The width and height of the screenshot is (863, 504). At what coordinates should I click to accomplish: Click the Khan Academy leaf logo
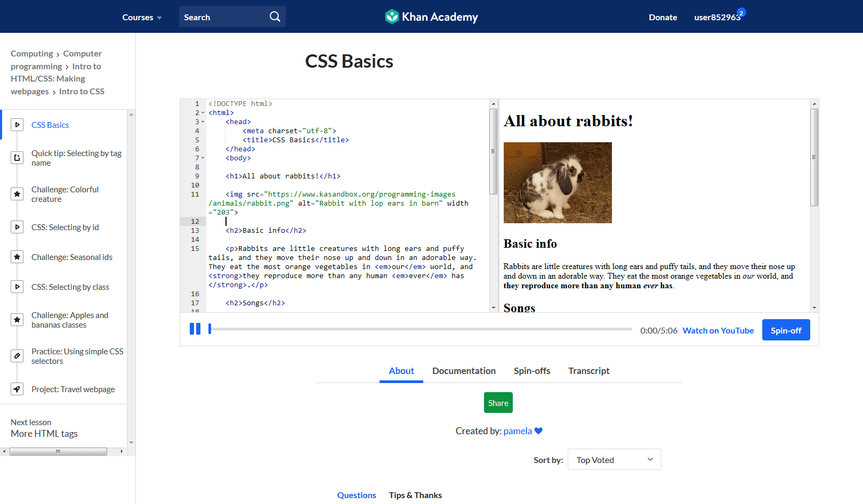(x=392, y=17)
